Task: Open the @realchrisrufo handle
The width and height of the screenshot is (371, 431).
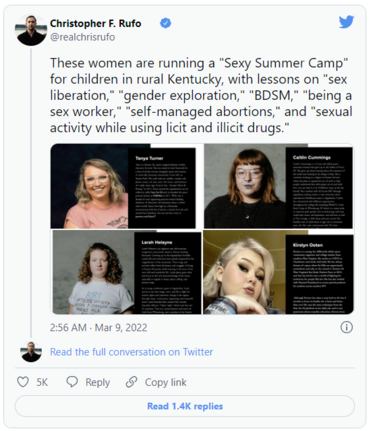Action: tap(83, 37)
